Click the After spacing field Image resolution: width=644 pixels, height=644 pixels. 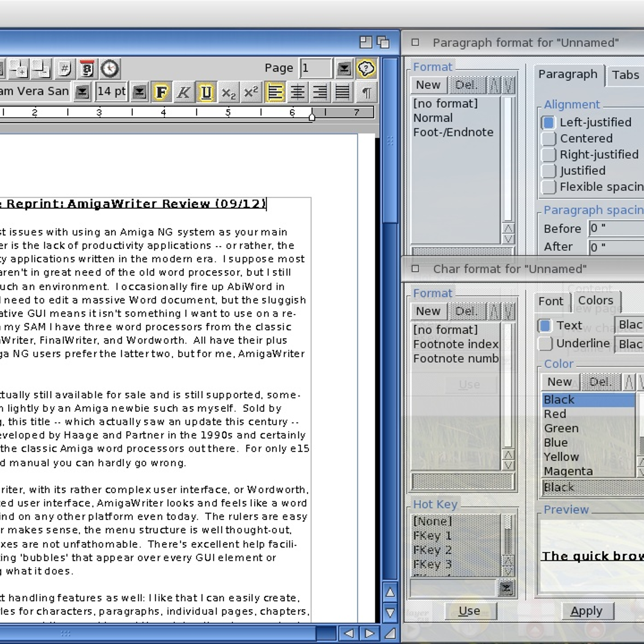tap(617, 247)
